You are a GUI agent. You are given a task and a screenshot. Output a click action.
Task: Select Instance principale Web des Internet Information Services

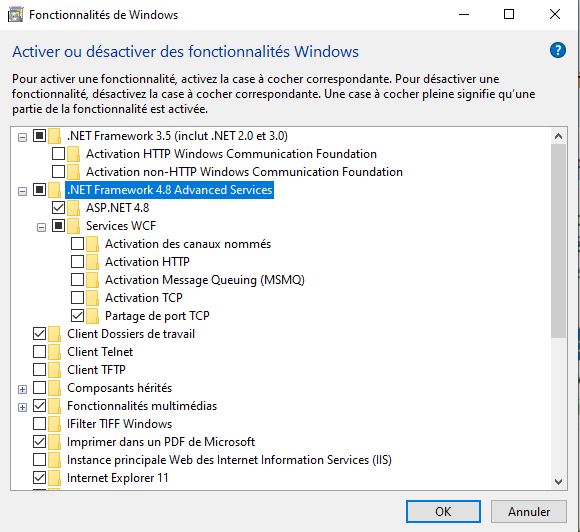(x=229, y=460)
